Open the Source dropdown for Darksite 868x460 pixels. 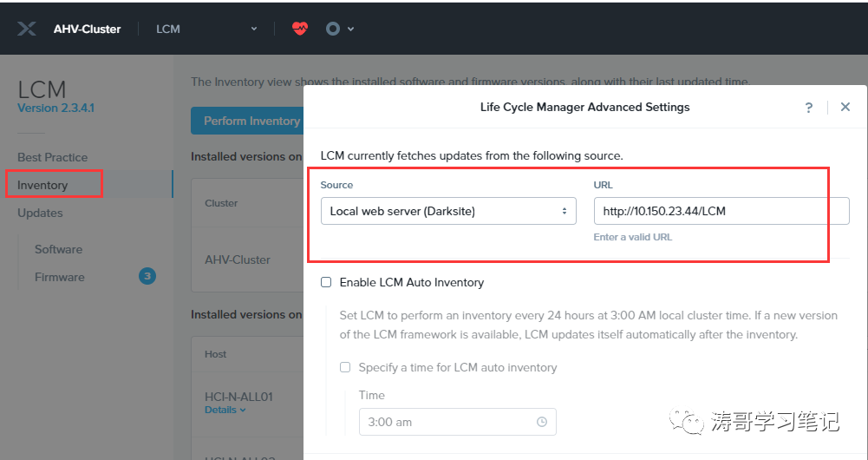pos(448,211)
